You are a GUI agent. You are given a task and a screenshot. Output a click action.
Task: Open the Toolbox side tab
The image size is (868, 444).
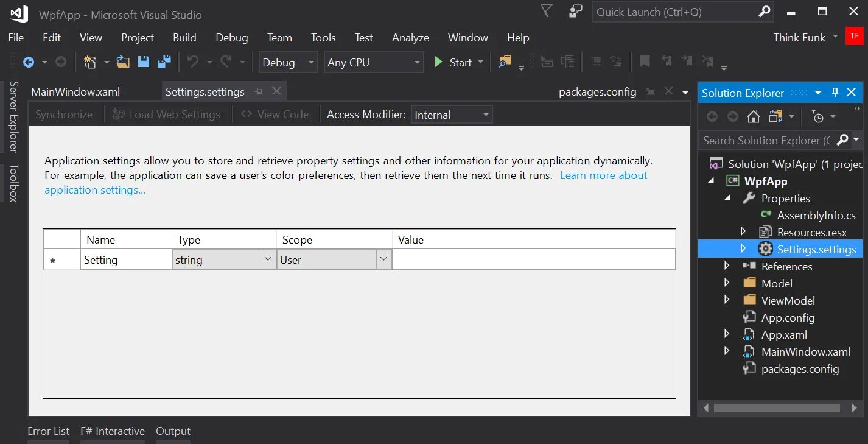click(x=13, y=182)
